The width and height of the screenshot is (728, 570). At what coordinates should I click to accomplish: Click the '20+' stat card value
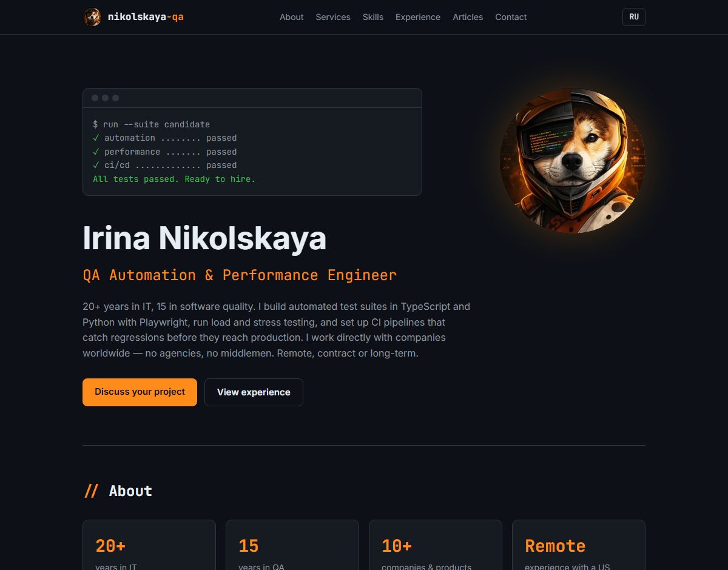[x=110, y=546]
